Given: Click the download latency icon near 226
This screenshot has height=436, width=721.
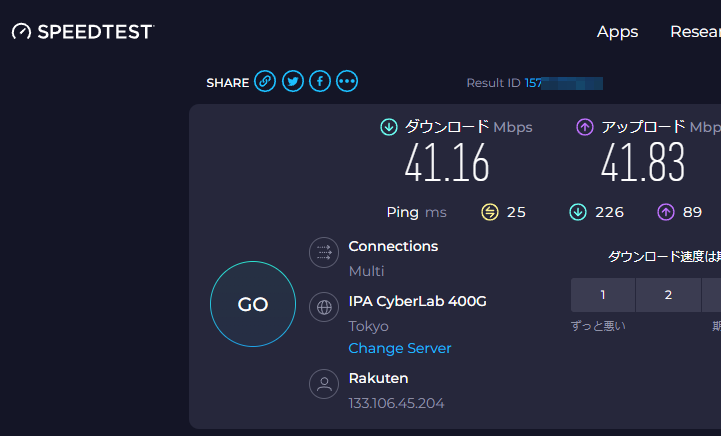Looking at the screenshot, I should (578, 212).
